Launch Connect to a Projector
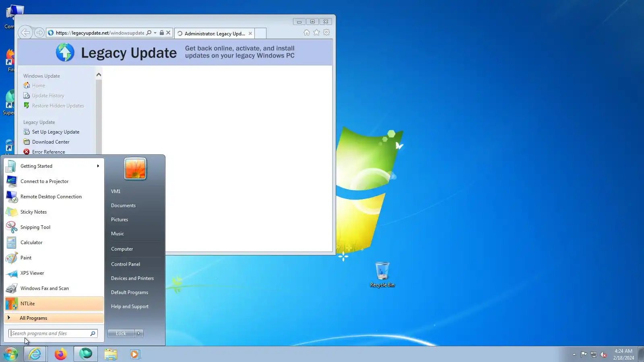This screenshot has height=362, width=644. [54, 181]
